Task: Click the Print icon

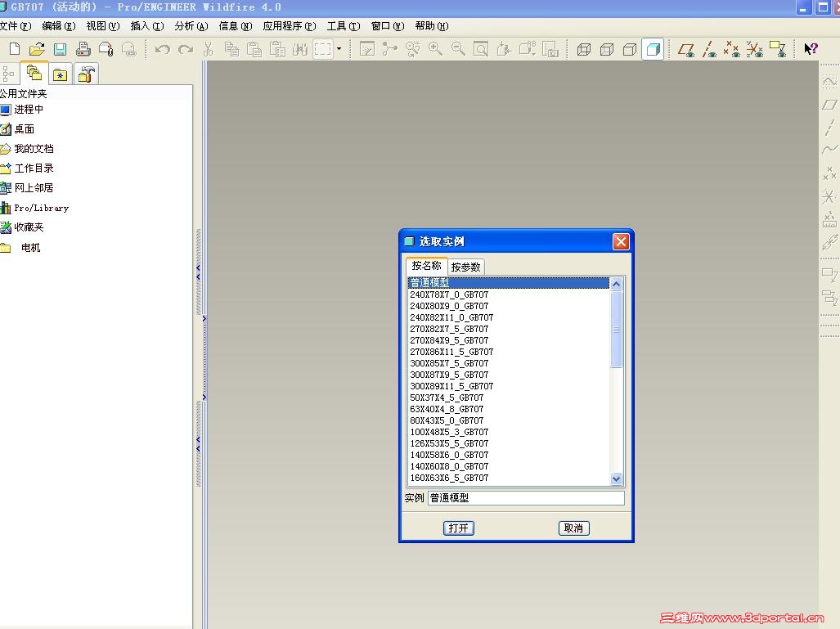Action: [x=83, y=49]
